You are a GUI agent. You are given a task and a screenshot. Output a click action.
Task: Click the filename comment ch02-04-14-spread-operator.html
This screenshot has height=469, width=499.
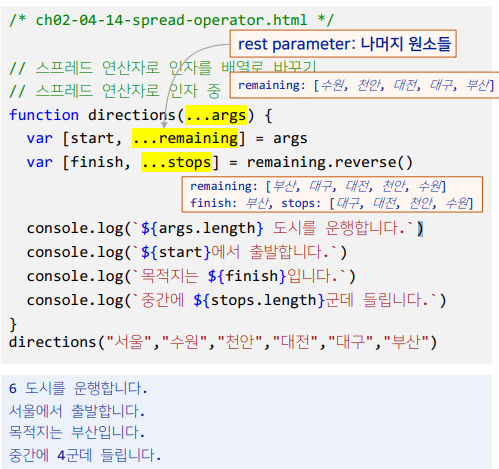(171, 20)
